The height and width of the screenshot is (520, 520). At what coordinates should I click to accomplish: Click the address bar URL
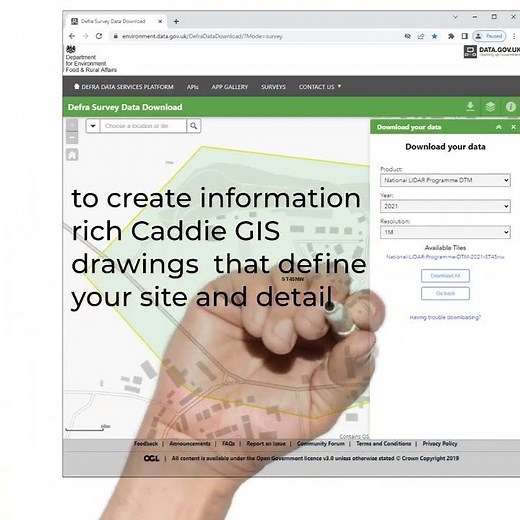(202, 36)
